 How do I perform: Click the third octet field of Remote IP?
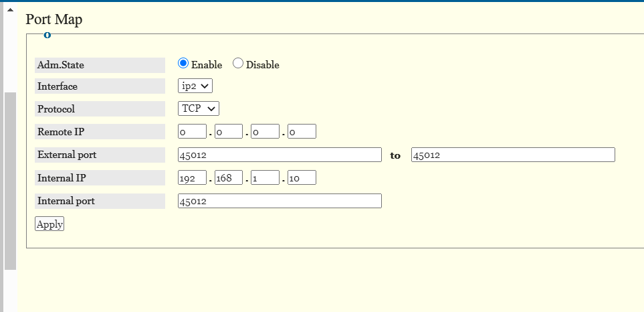[265, 132]
